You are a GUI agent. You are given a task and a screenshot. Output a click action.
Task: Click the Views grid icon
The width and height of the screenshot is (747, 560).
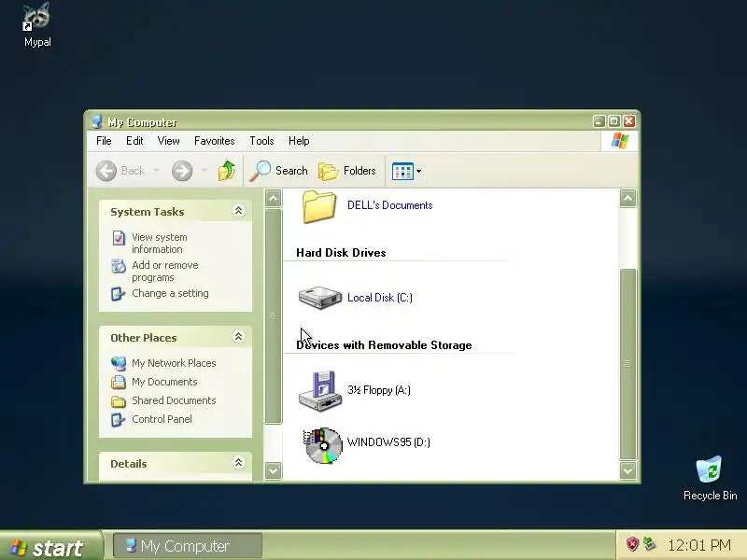[x=402, y=171]
